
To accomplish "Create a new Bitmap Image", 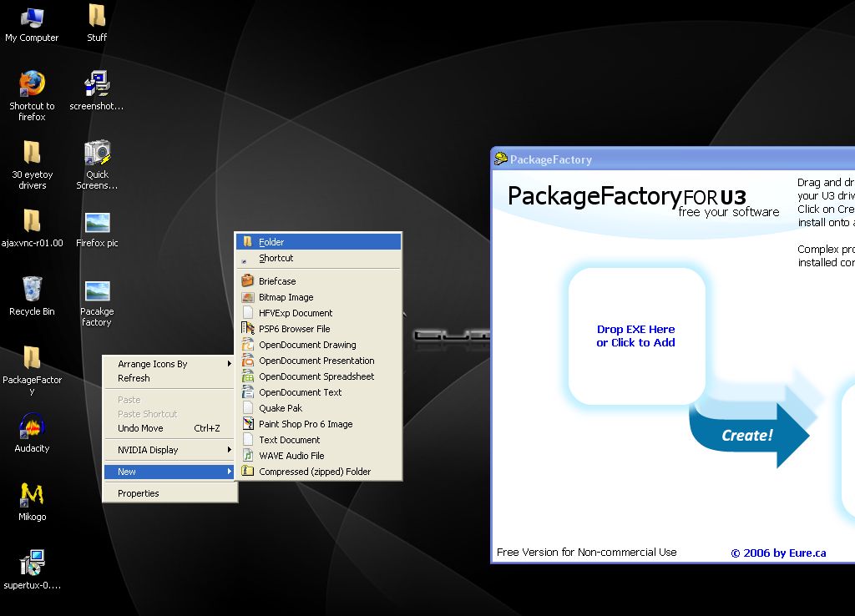I will pos(319,297).
